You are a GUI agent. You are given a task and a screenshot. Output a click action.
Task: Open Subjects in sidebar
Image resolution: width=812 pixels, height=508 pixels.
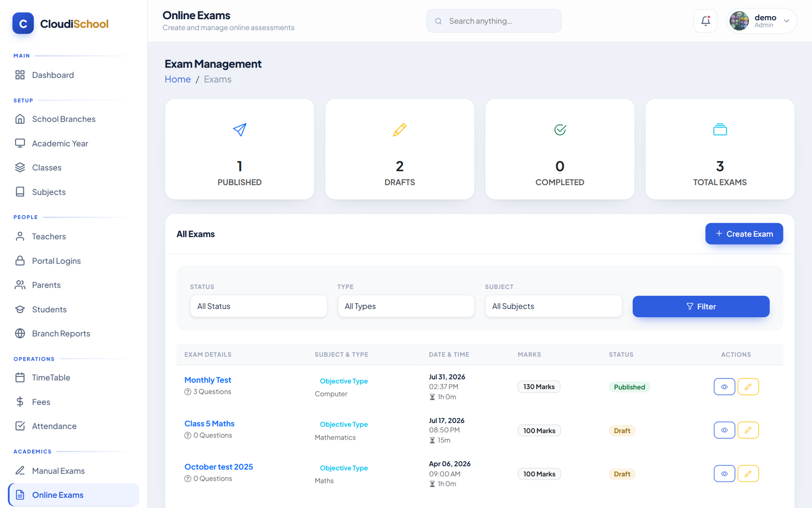click(74, 192)
